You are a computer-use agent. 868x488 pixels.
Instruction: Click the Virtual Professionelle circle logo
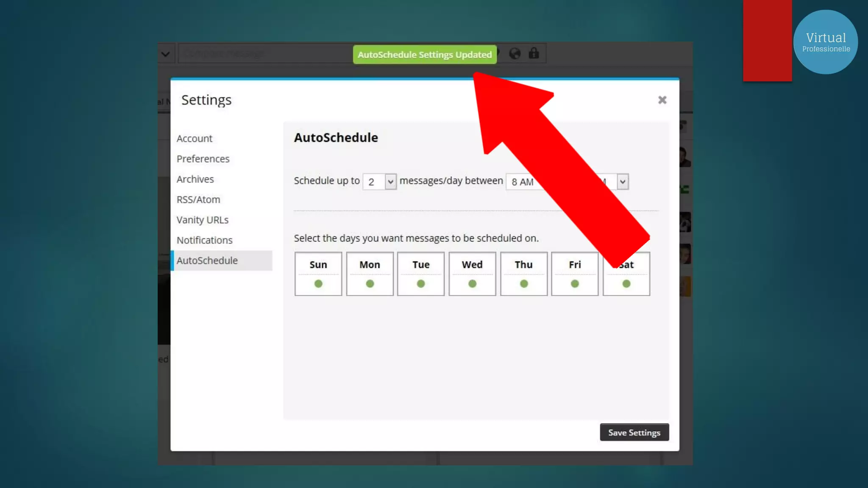click(x=825, y=42)
